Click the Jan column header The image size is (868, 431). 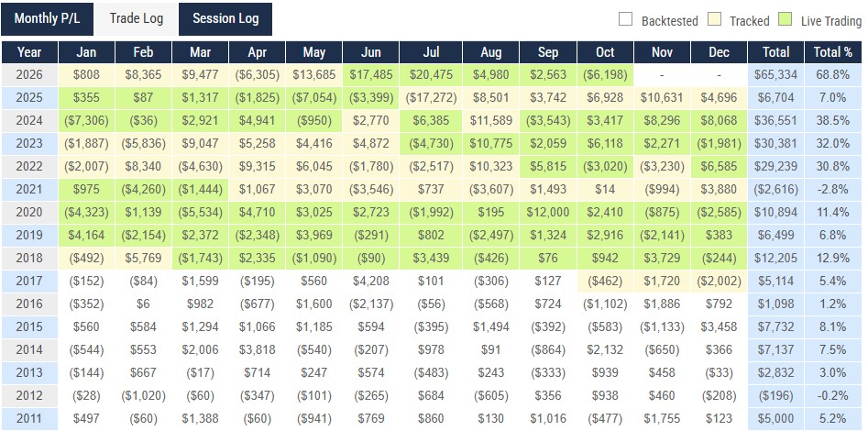[86, 52]
